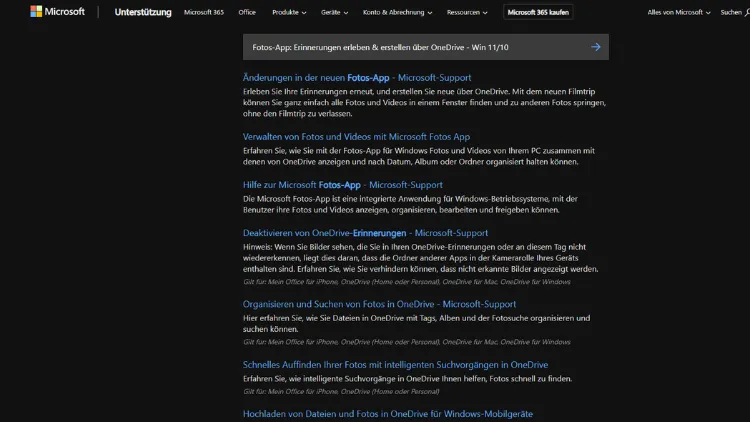Expand the Geräte dropdown
The height and width of the screenshot is (422, 750).
pos(334,12)
